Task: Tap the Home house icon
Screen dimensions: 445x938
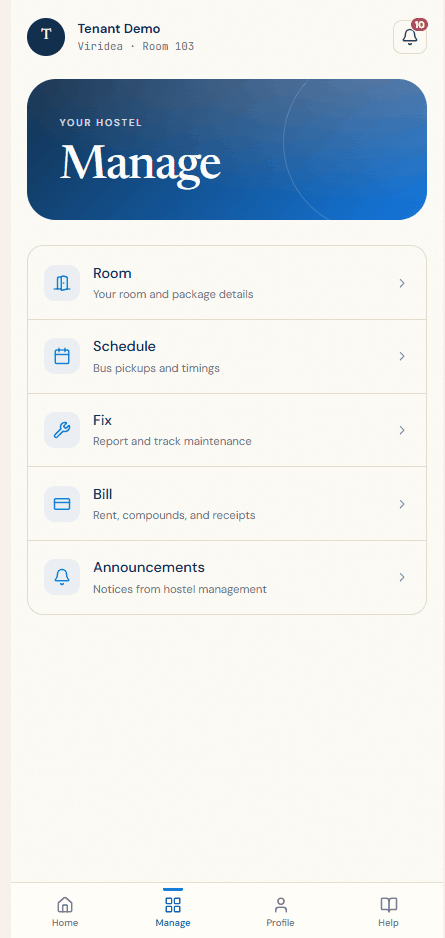Action: 65,904
